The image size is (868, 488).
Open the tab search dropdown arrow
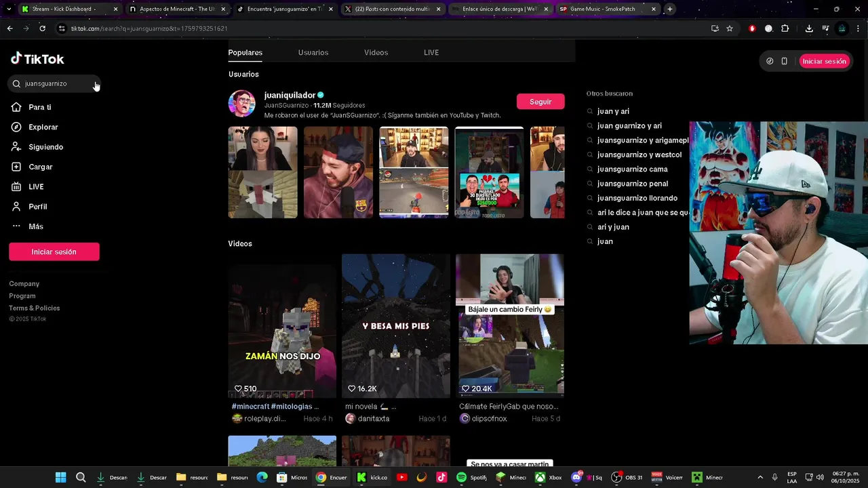click(8, 9)
